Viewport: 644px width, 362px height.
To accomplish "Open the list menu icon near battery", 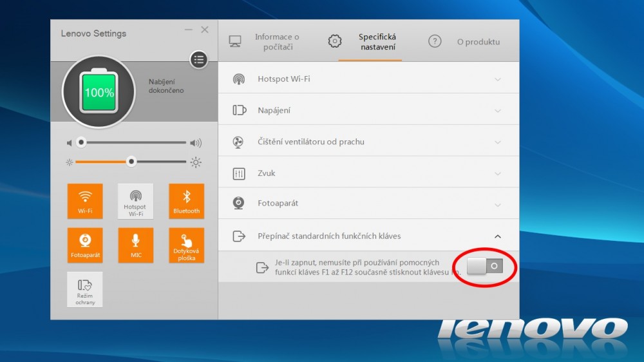I will [x=198, y=60].
